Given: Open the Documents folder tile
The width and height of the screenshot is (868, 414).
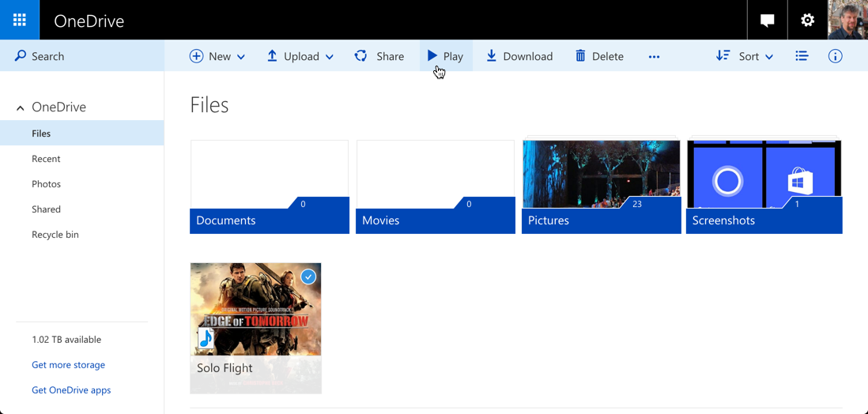Looking at the screenshot, I should click(270, 187).
